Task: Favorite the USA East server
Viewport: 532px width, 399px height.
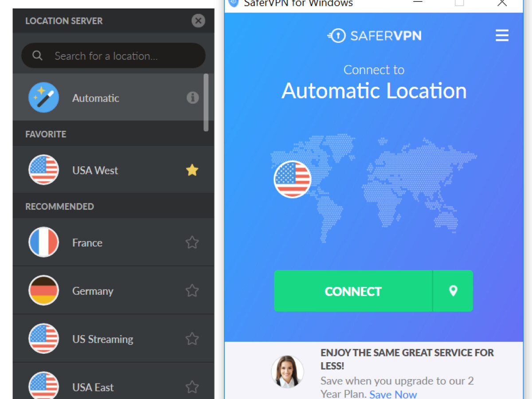Action: (x=192, y=387)
